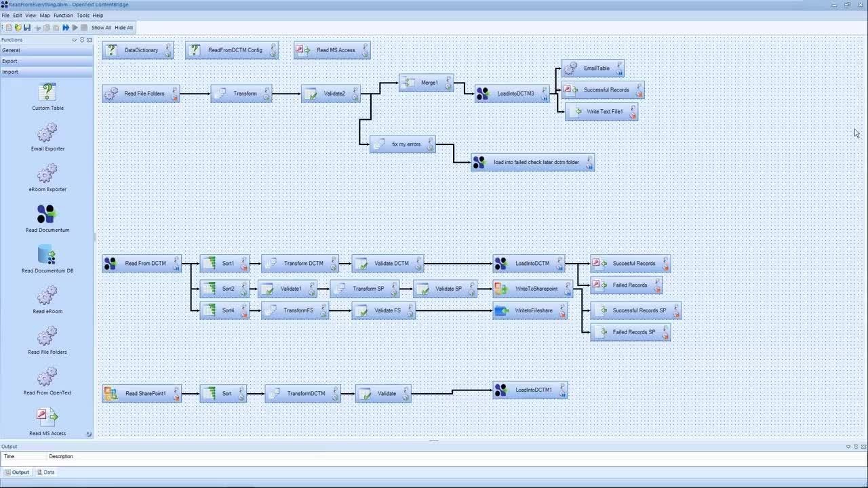This screenshot has width=868, height=488.
Task: Collapse the Import functions section
Action: [47, 72]
